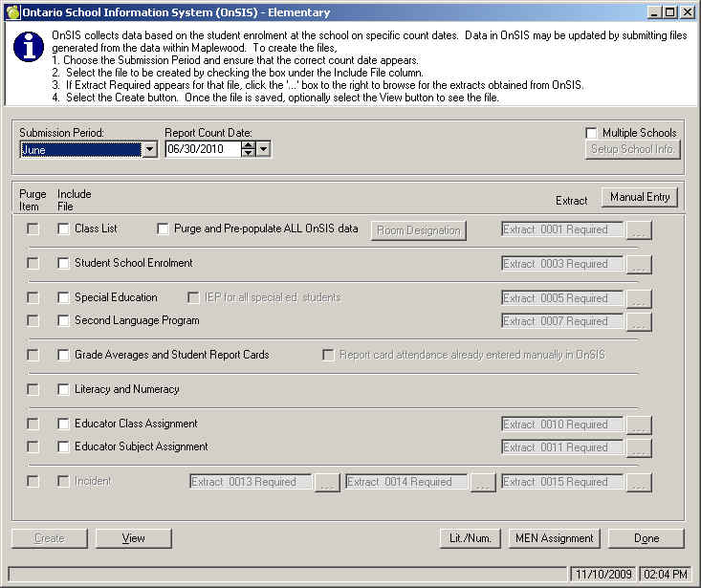Browse for Extract 0001 file
The image size is (701, 588).
[639, 230]
